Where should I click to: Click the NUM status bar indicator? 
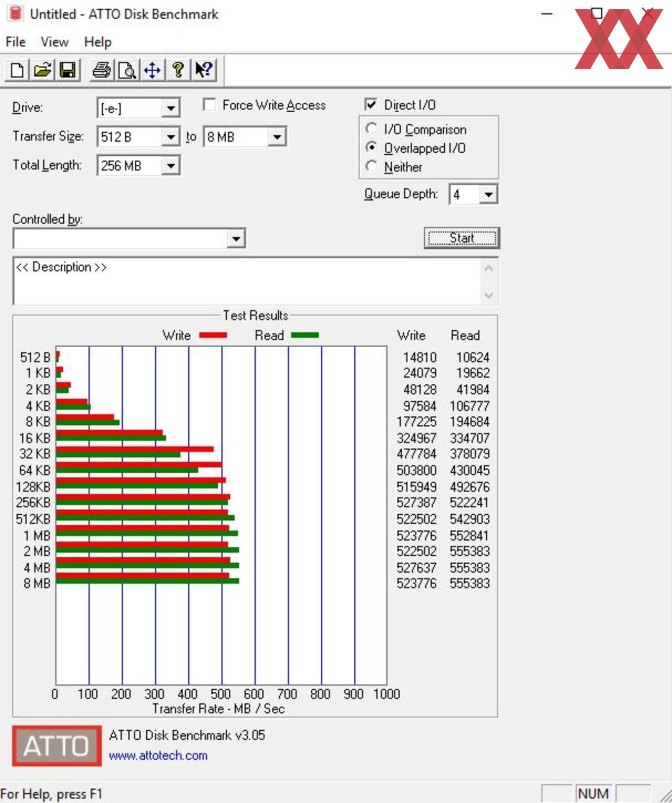593,793
